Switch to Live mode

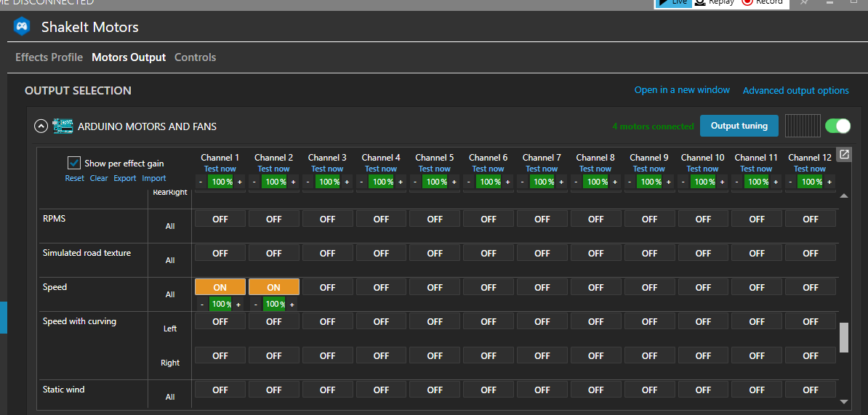(x=673, y=3)
